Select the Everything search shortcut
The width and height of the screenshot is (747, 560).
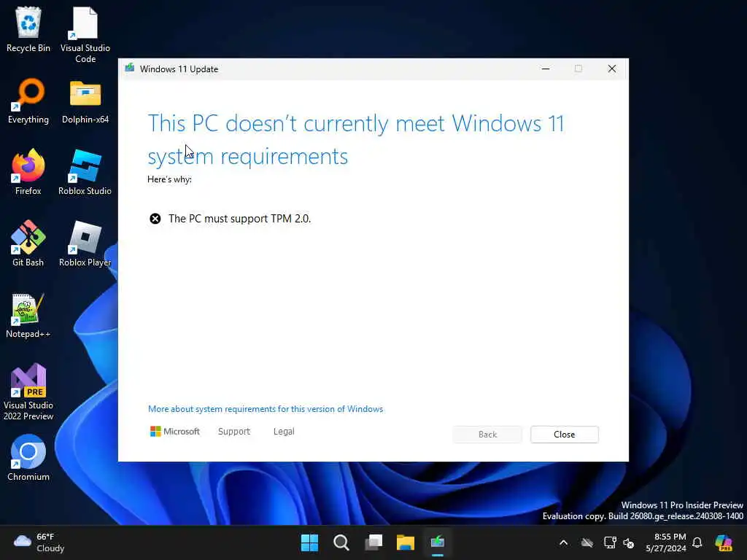(x=28, y=101)
